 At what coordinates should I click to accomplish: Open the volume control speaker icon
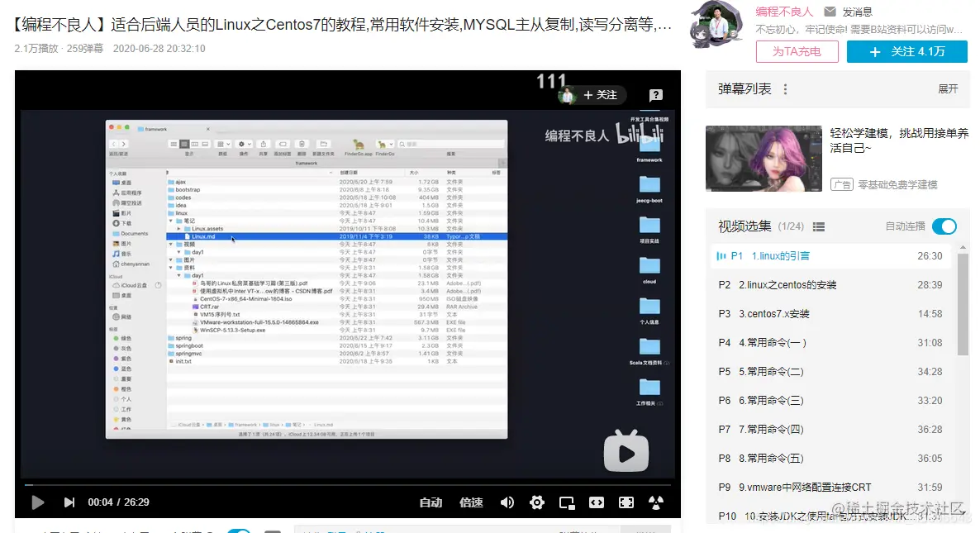pos(507,502)
